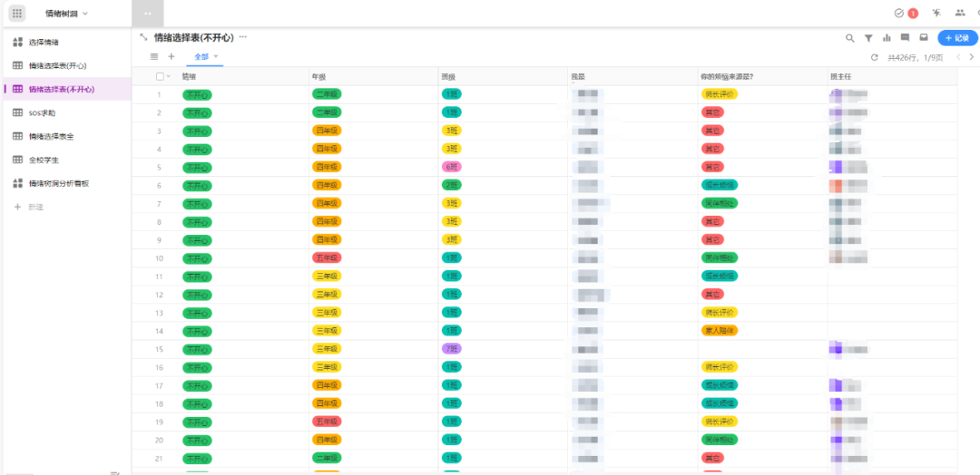Click the dashboard icon for 情绪树洞分析看板
This screenshot has width=980, height=475.
tap(17, 183)
